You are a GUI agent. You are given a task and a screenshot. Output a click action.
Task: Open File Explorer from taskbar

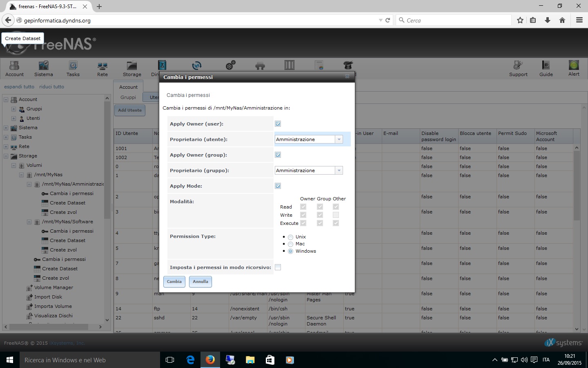coord(250,360)
